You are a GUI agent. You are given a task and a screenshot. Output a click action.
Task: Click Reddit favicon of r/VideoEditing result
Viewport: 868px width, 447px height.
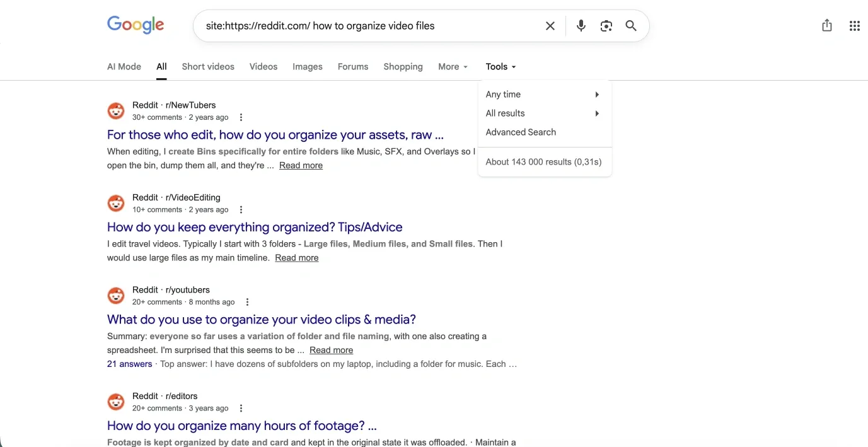click(x=116, y=203)
